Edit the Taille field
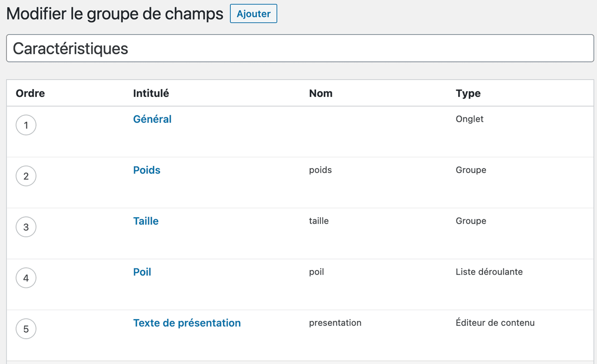 [146, 221]
